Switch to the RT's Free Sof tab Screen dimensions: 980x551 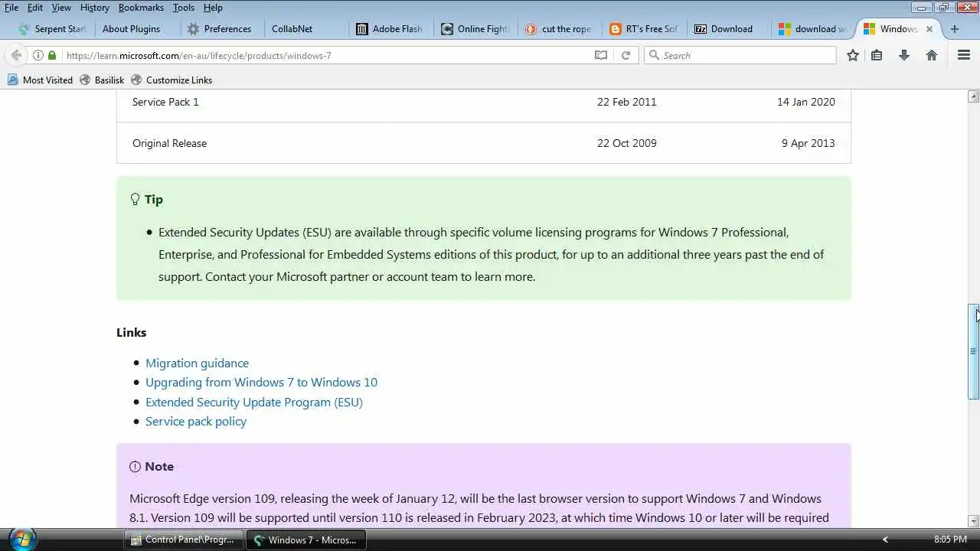coord(643,29)
